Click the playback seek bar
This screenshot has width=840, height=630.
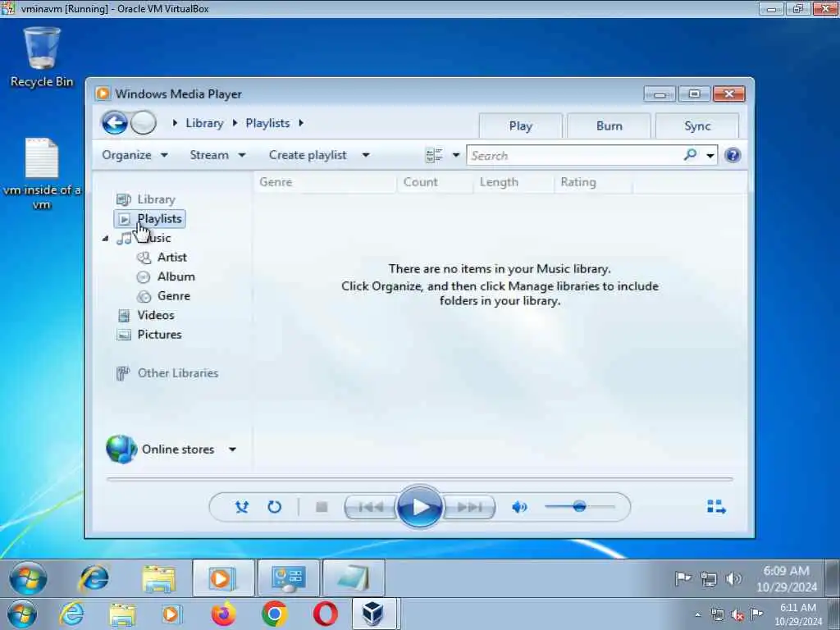[419, 479]
